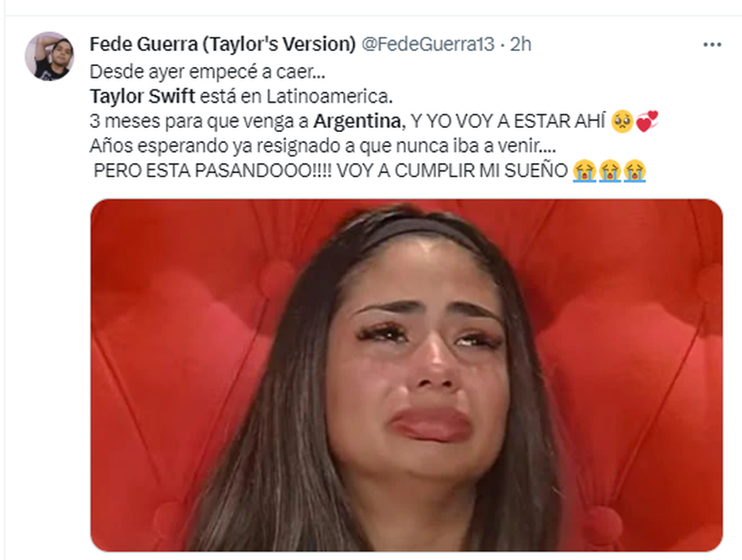This screenshot has height=560, width=742.
Task: Open the @FedeGuerra13 handle link
Action: click(427, 44)
